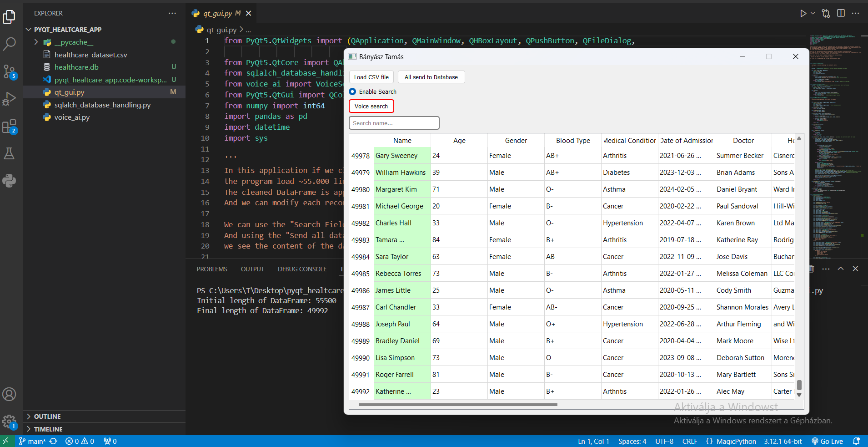Open the Search view in the activity bar
This screenshot has height=447, width=868.
(x=9, y=44)
